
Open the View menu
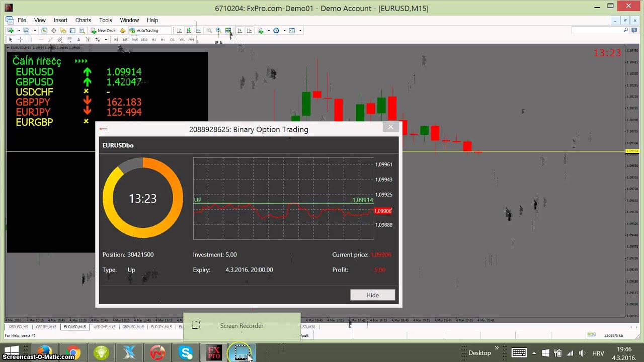coord(40,20)
